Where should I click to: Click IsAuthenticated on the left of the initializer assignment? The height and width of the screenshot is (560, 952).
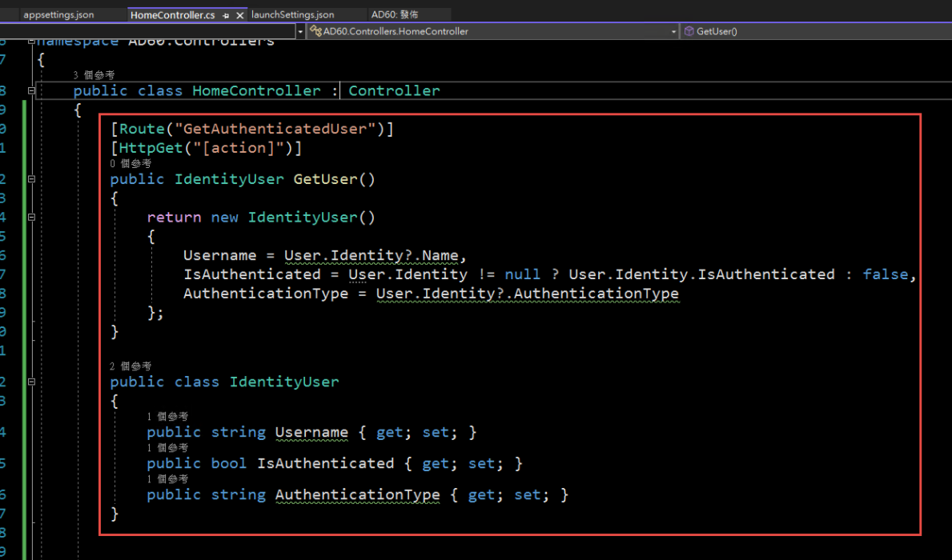pos(252,274)
